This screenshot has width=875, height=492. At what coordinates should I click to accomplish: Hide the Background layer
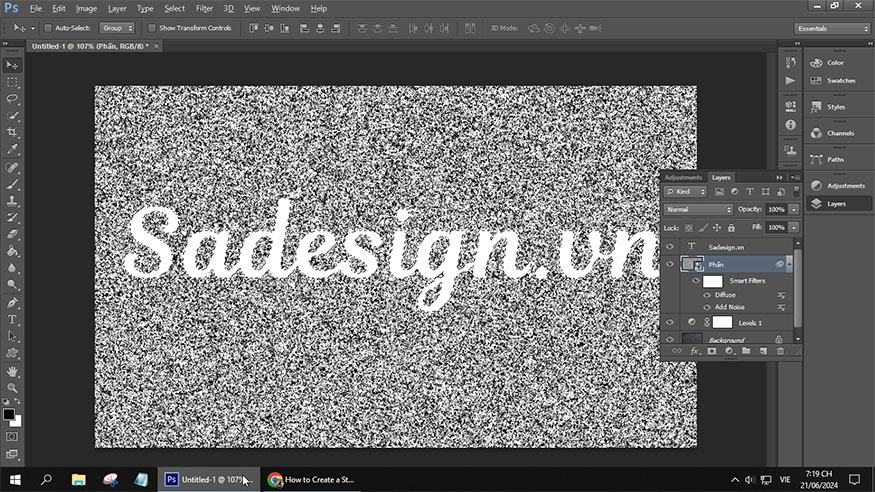point(670,339)
